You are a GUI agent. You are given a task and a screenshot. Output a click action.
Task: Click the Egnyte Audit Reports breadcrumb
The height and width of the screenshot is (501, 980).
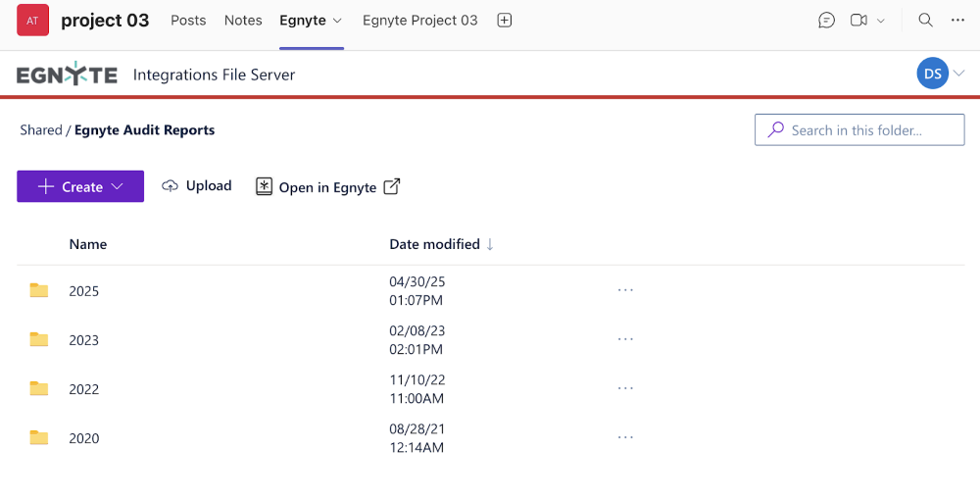(x=144, y=130)
